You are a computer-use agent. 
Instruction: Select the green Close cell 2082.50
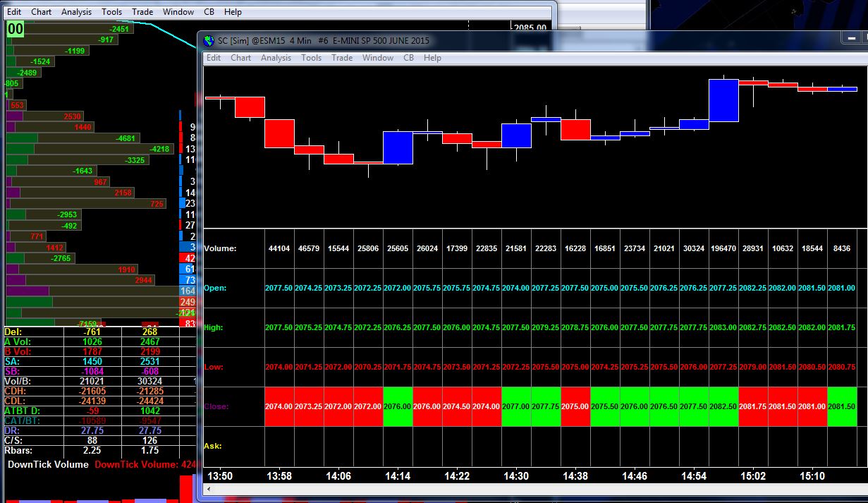tap(723, 406)
